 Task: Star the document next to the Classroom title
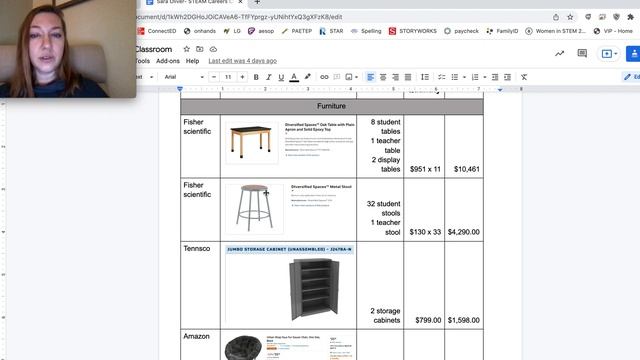coord(187,49)
